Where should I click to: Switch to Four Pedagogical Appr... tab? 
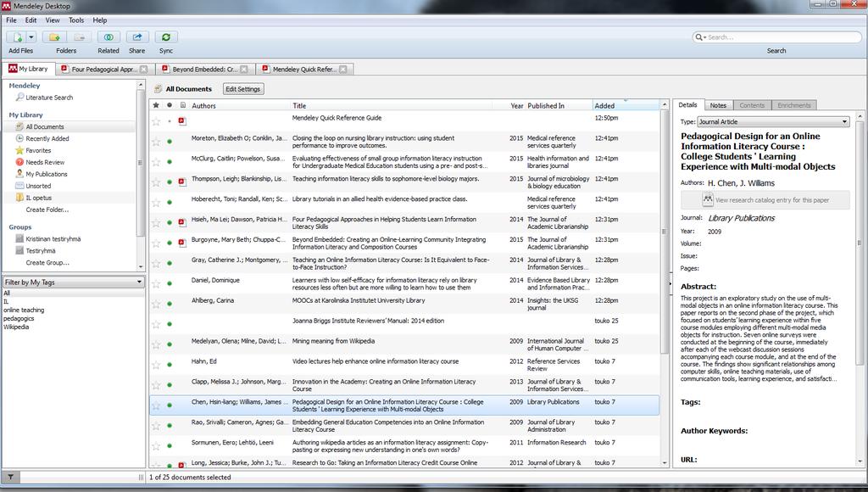(x=104, y=70)
